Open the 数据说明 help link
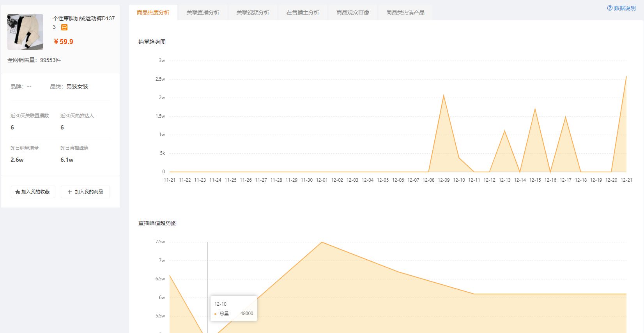The width and height of the screenshot is (644, 333). [x=621, y=8]
